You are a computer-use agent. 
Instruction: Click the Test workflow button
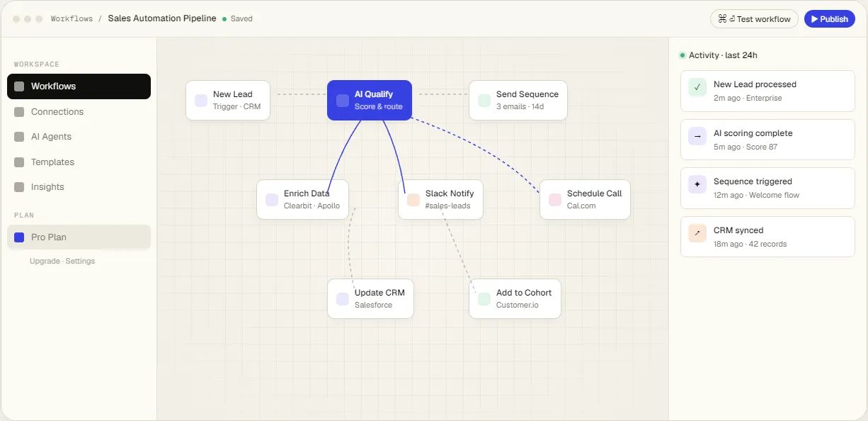(754, 19)
